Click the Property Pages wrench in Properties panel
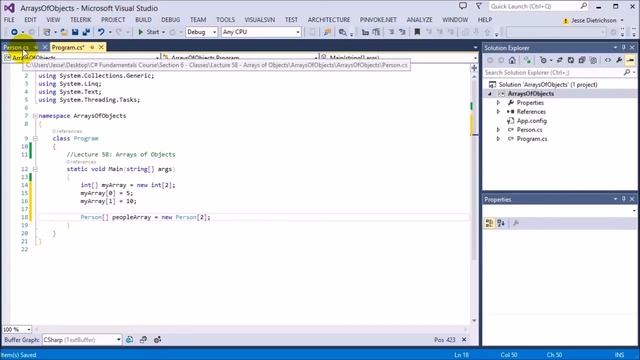This screenshot has height=360, width=640. click(516, 223)
